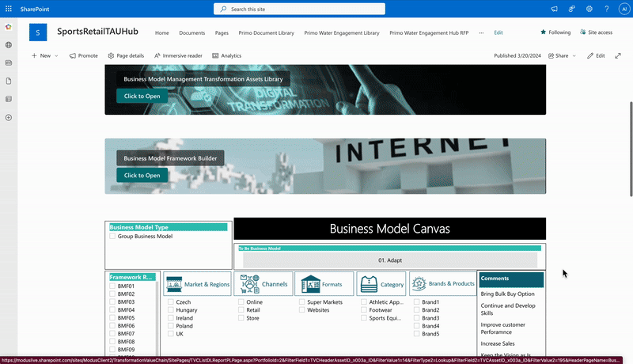633x364 pixels.
Task: Click the Category apparel icon
Action: (x=369, y=284)
